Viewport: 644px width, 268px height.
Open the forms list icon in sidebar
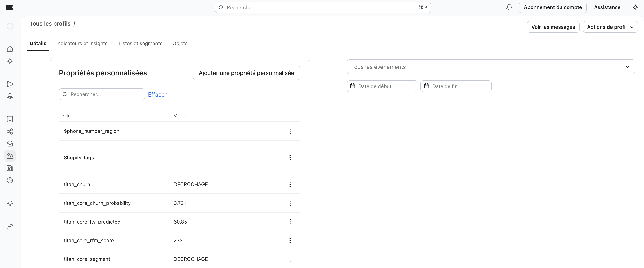10,119
